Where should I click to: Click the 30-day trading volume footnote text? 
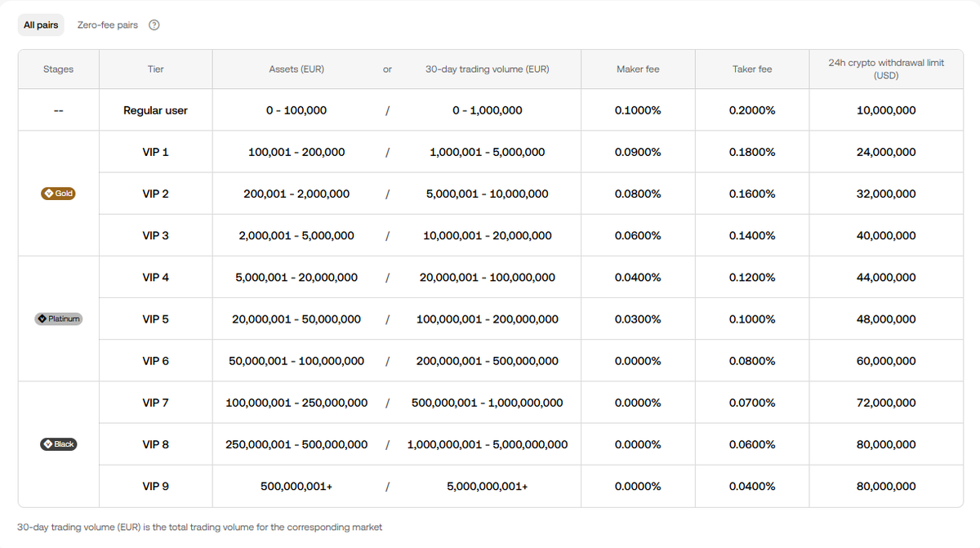click(200, 528)
